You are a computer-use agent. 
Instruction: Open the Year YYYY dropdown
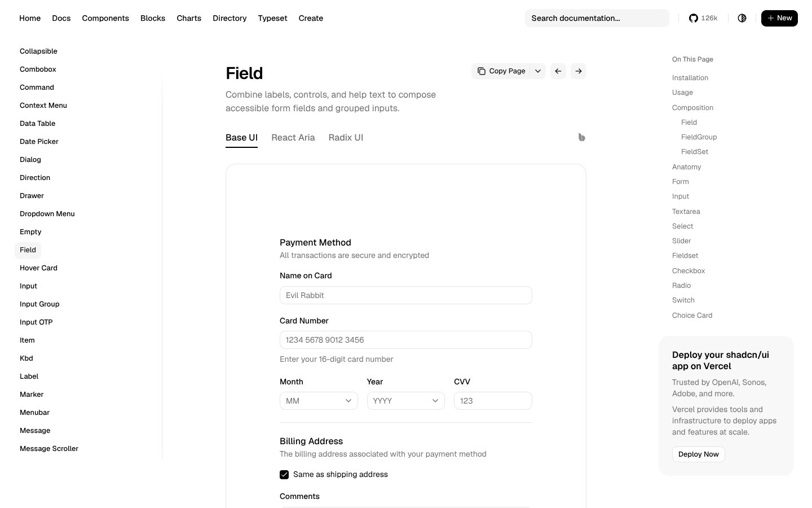pyautogui.click(x=406, y=401)
